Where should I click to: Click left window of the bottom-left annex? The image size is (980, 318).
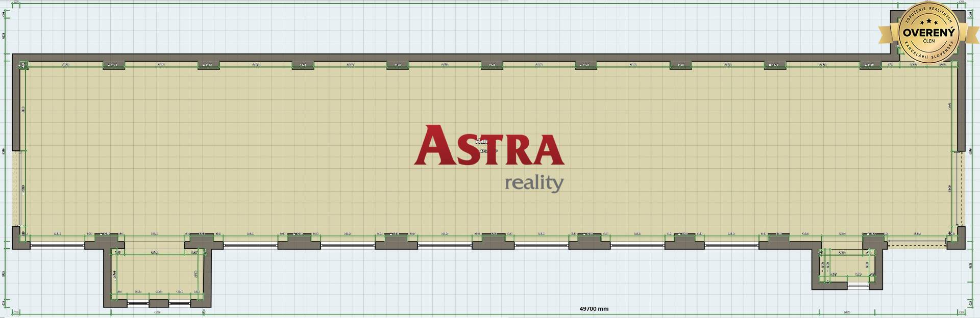[138, 303]
